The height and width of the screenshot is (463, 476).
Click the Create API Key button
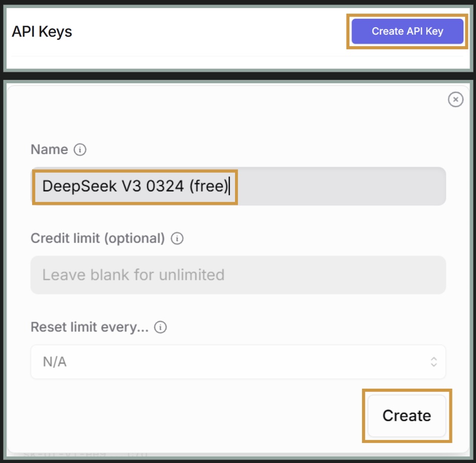point(407,31)
